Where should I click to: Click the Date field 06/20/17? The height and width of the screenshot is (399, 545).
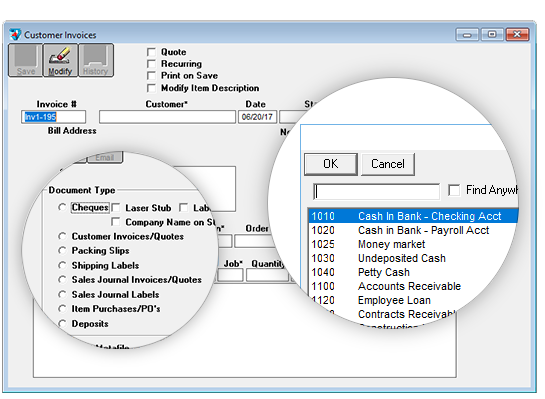257,117
